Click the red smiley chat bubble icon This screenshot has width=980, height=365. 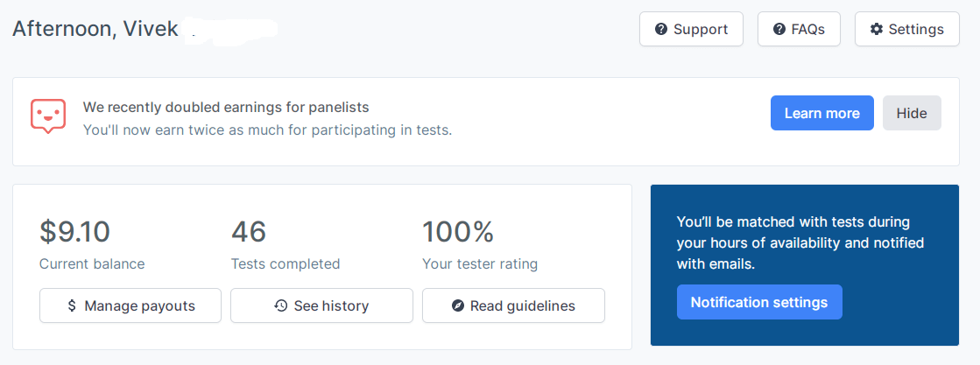tap(48, 116)
